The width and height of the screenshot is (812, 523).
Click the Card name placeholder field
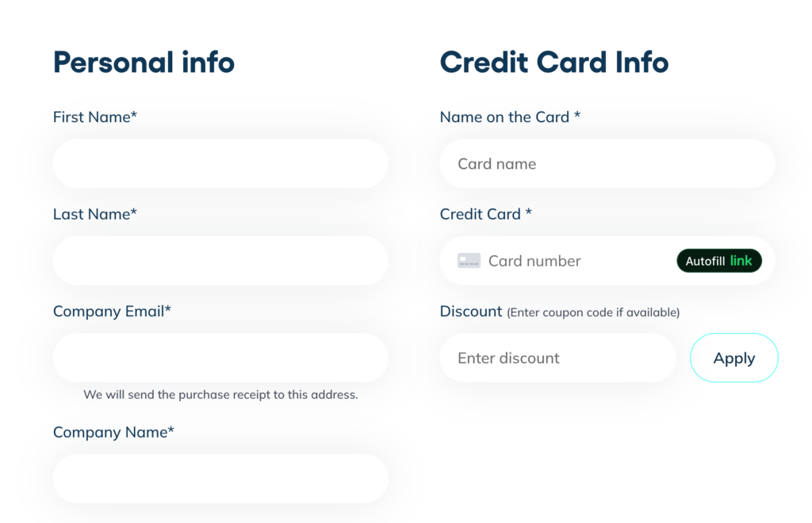point(607,164)
